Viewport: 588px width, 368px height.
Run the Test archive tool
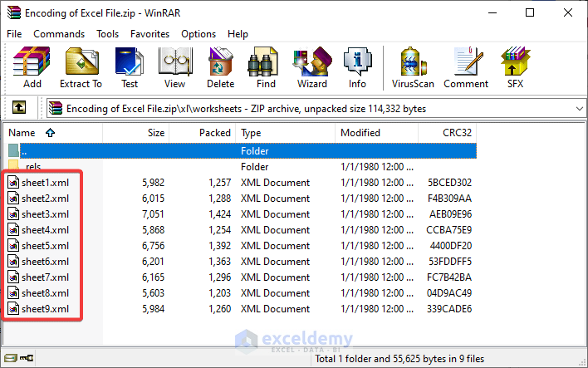click(x=129, y=61)
